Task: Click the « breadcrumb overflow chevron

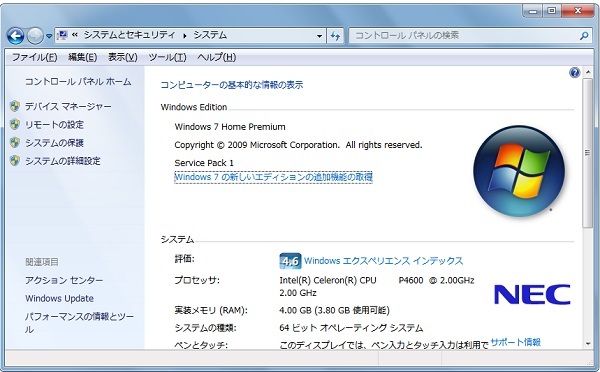Action: pos(75,35)
